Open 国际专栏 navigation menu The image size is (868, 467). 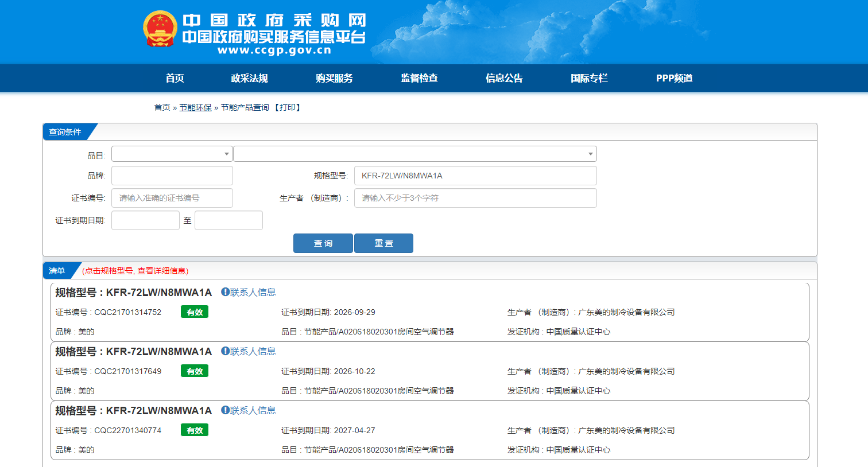coord(589,78)
